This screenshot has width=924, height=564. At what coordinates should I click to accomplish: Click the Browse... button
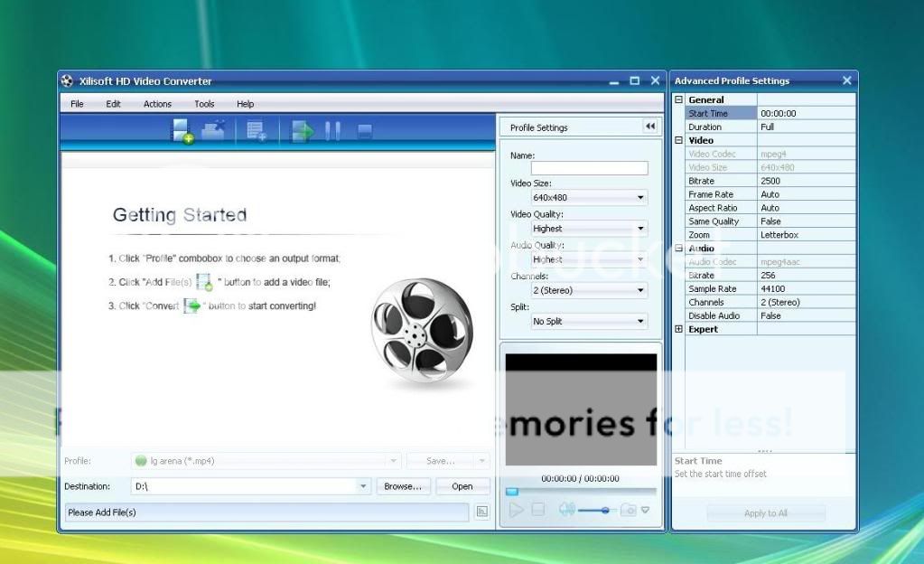click(x=403, y=486)
